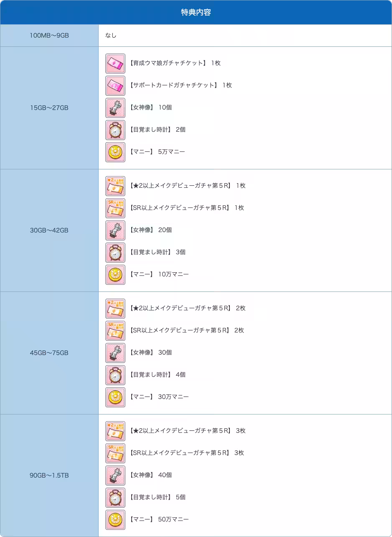Select the 90GB〜1.5TB row label
Viewport: 392px width, 537px height.
49,476
